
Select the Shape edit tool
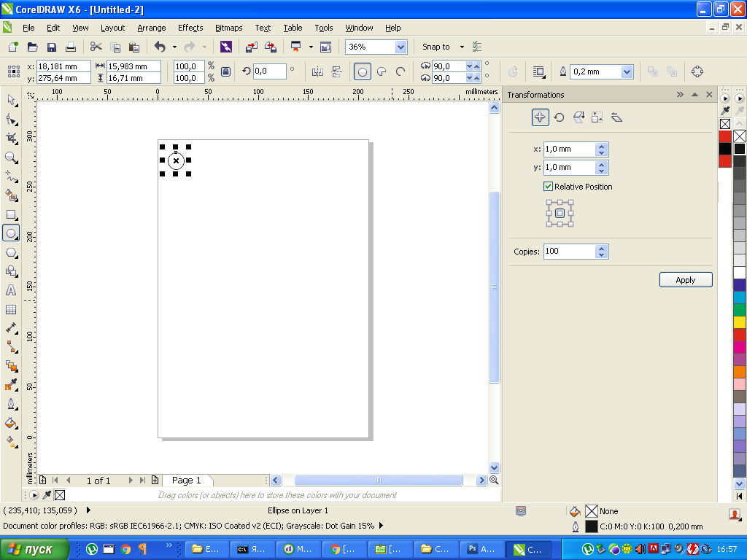12,119
